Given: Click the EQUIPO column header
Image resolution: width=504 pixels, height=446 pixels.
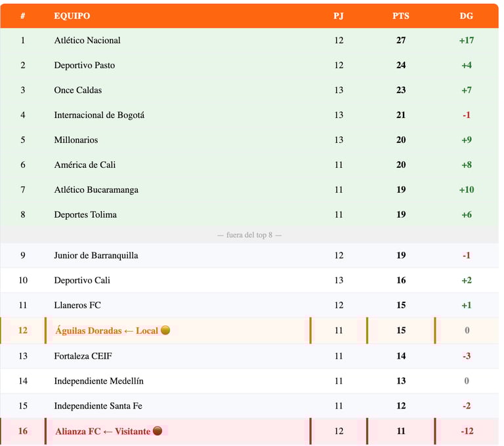Looking at the screenshot, I should [x=72, y=16].
